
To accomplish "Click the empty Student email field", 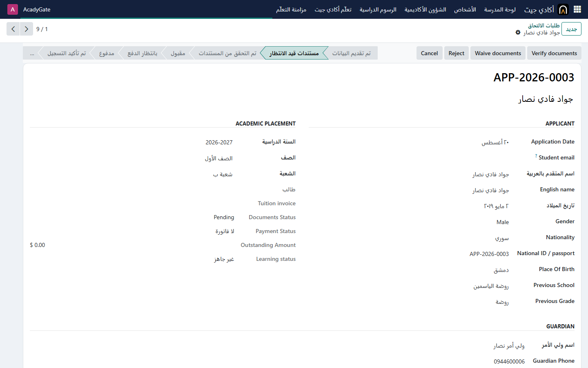I will 409,158.
